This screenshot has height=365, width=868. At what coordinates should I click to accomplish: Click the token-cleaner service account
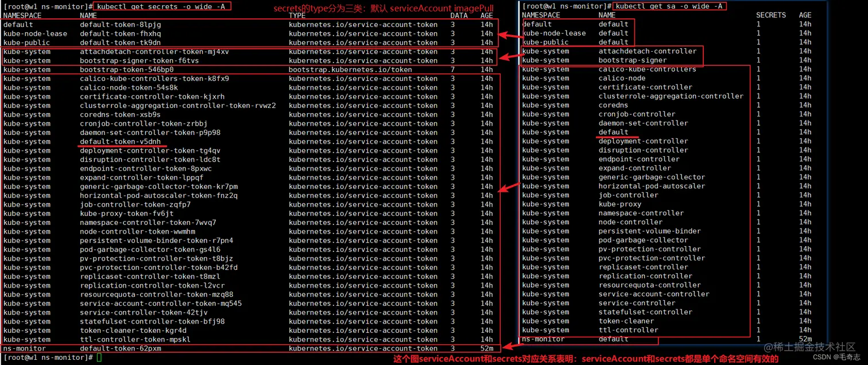pyautogui.click(x=626, y=321)
